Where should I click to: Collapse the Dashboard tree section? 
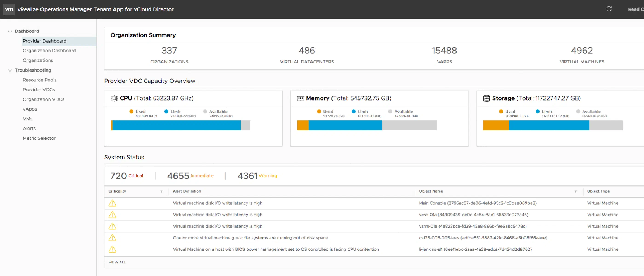pos(10,32)
